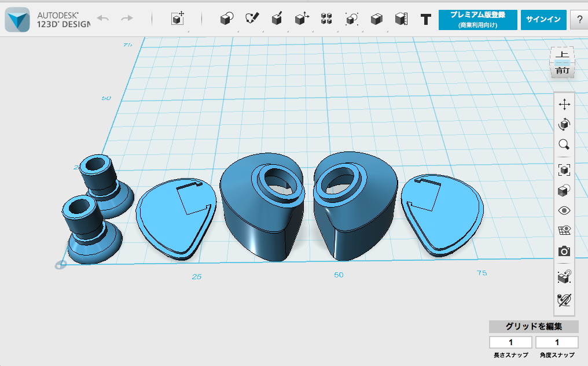Expand the Primitives tool dropdown arrow
Screen dimensions: 588x366
pos(238,31)
